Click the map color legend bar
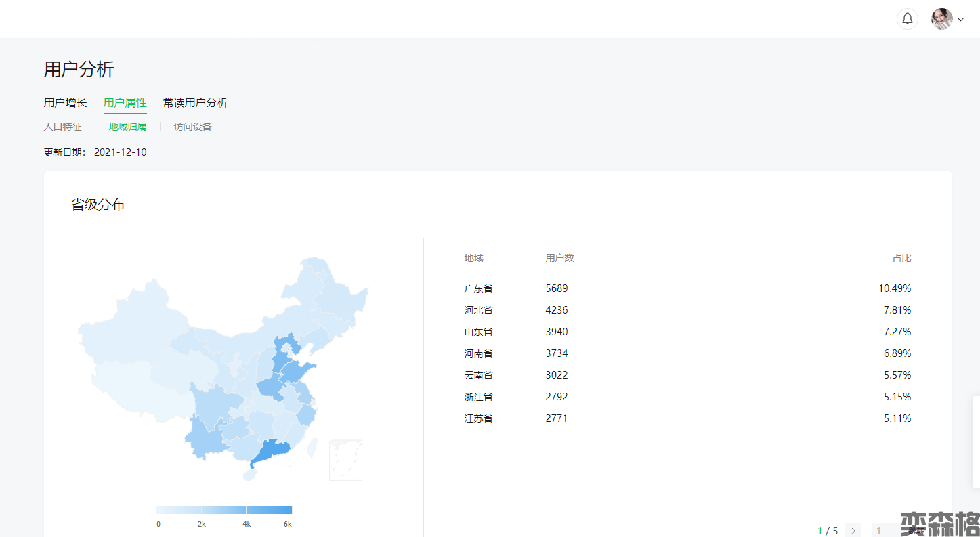 coord(223,510)
